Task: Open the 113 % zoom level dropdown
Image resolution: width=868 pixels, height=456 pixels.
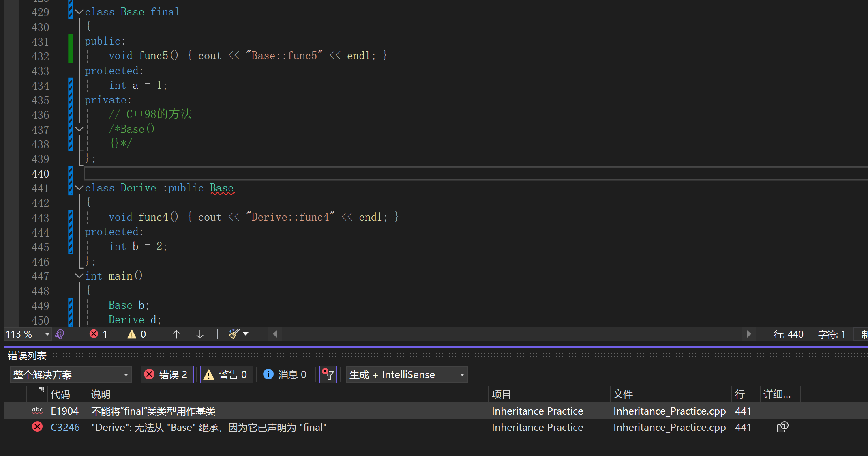Action: tap(47, 334)
